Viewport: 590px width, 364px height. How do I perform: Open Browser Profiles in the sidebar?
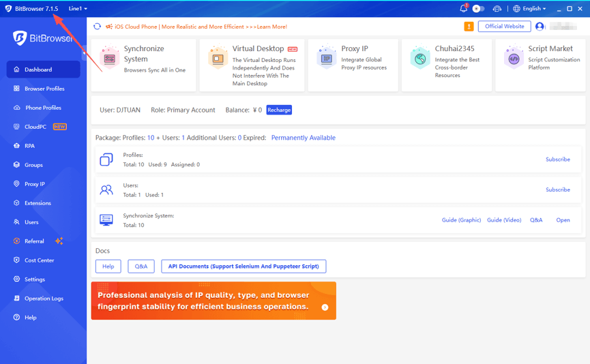pos(43,89)
